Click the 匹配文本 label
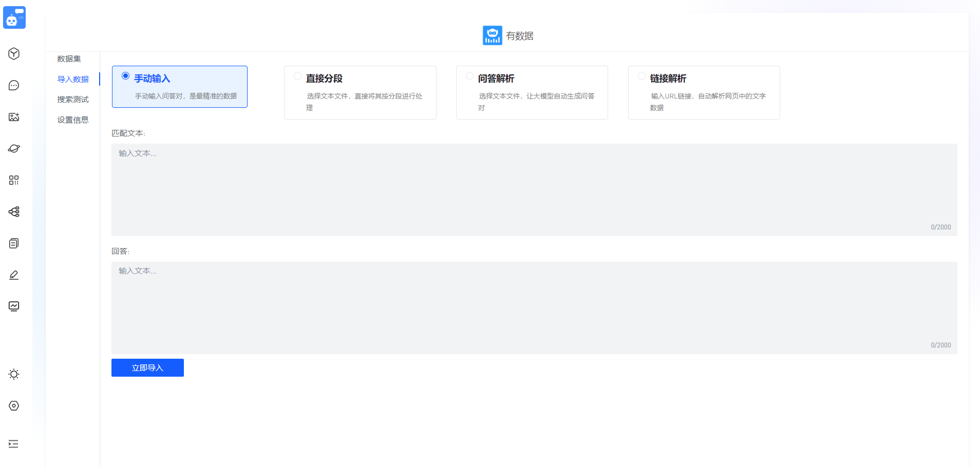 (128, 133)
